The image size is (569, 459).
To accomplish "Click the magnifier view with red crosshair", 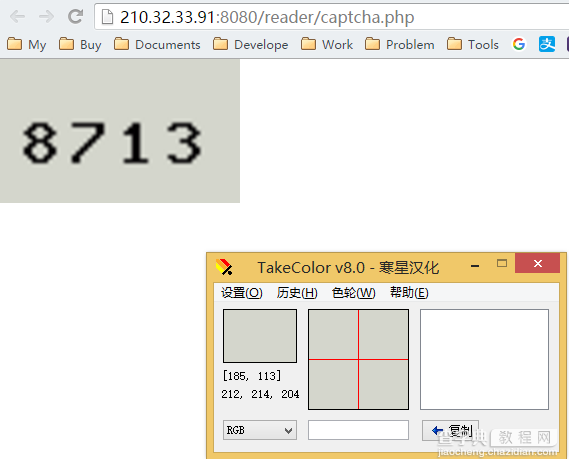I will (359, 359).
